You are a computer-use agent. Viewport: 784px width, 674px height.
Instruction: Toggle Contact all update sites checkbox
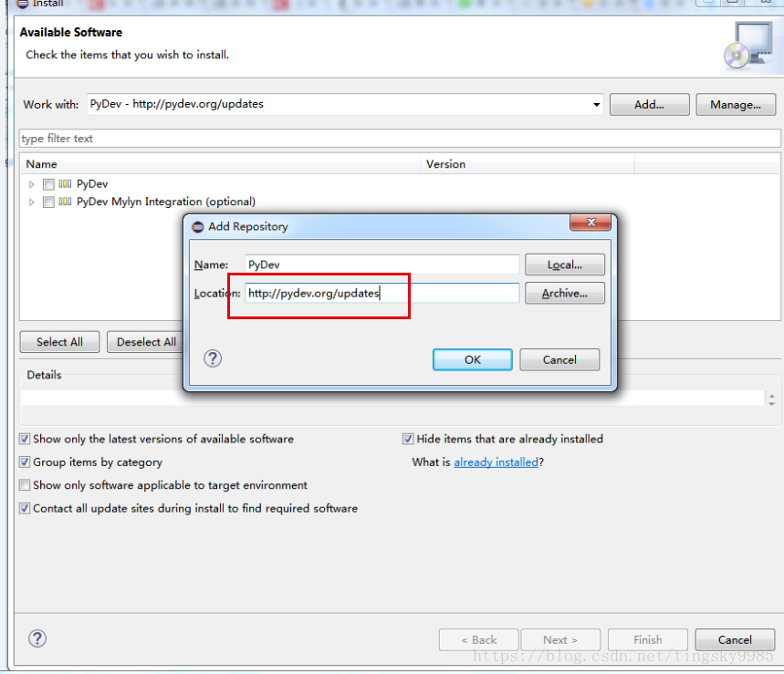click(x=25, y=508)
